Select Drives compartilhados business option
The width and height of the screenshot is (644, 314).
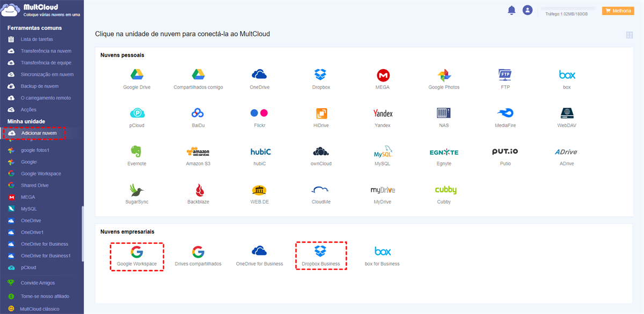click(198, 256)
